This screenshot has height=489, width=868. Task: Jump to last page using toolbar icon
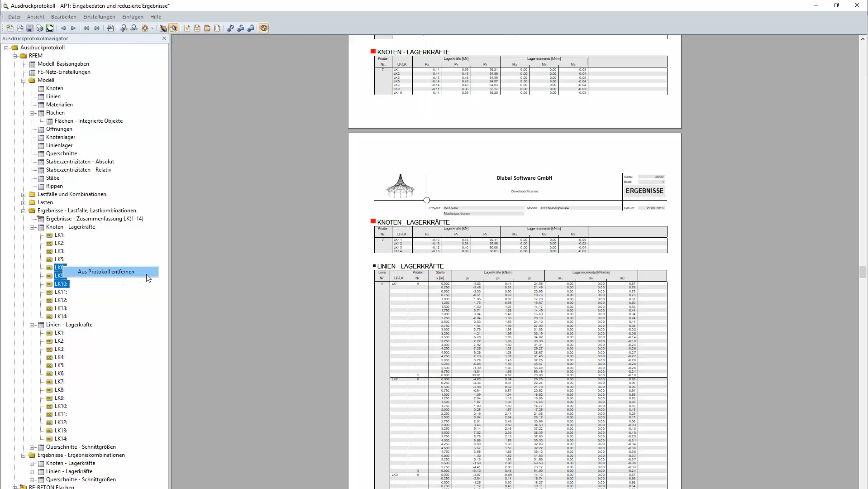(x=97, y=28)
